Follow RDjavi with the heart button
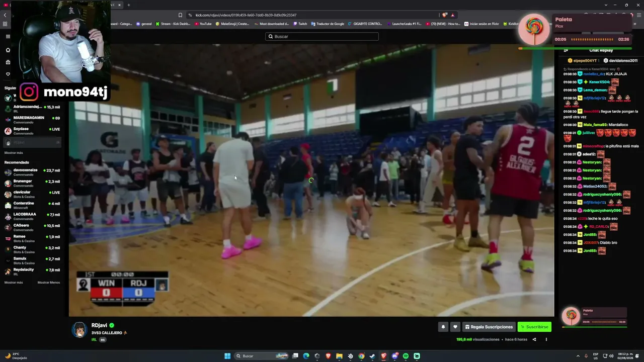This screenshot has height=362, width=644. 455,327
